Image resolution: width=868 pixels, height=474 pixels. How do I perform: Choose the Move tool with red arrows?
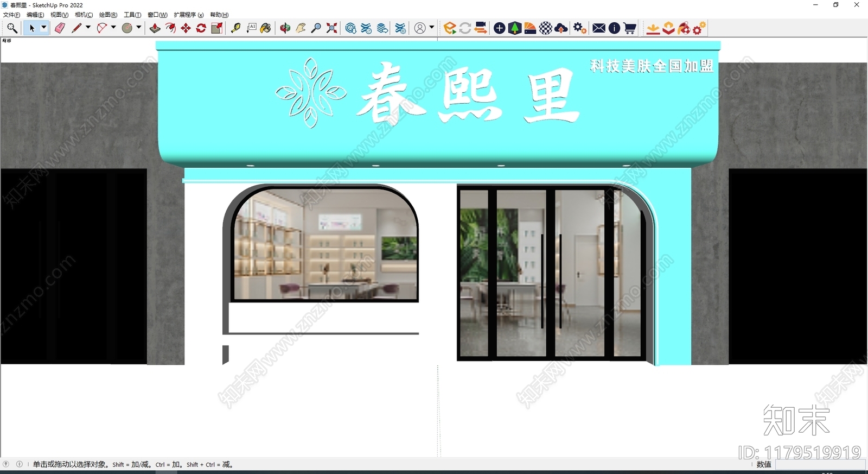(186, 28)
